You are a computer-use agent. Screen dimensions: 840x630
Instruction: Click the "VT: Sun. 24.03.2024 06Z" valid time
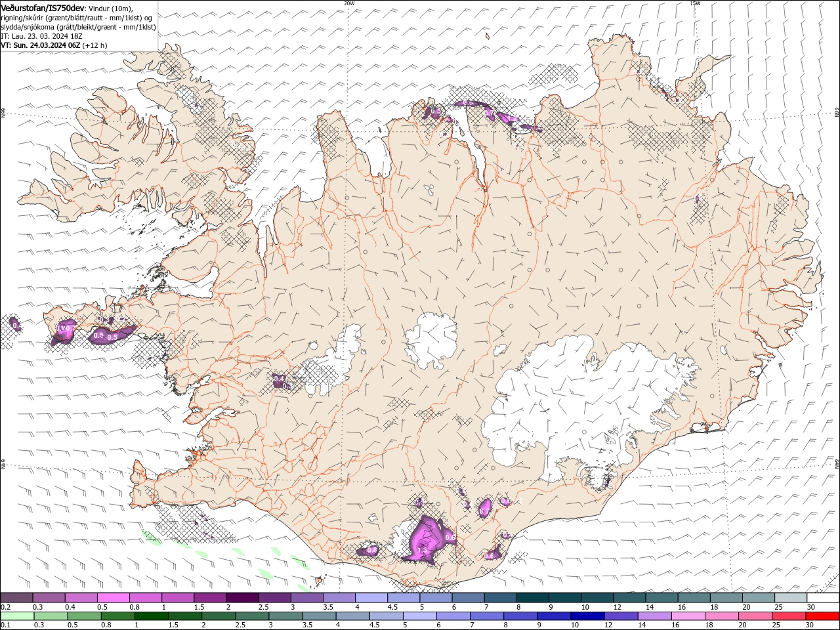point(41,45)
